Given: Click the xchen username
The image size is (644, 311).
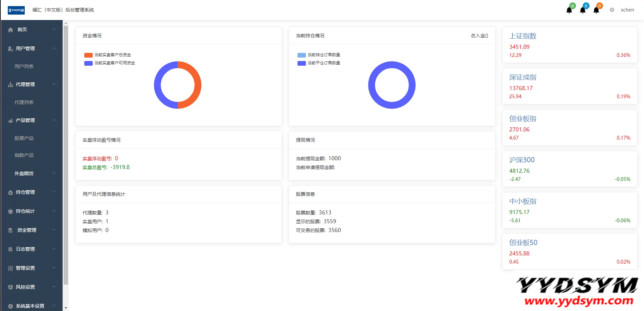Looking at the screenshot, I should (x=627, y=10).
